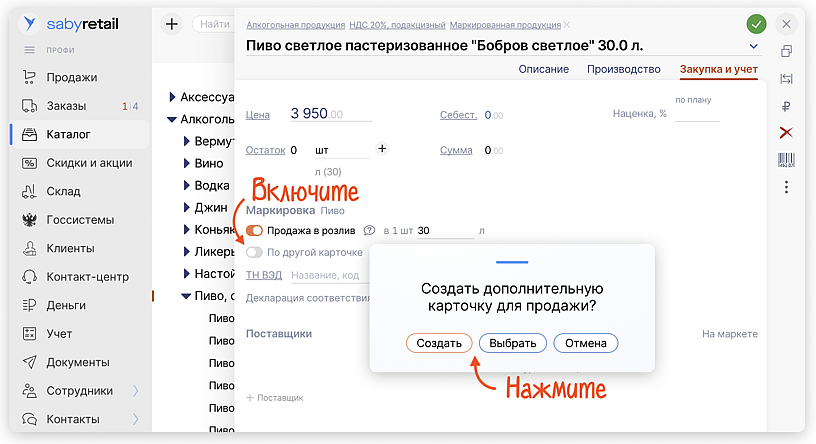Collapse the Алкоголь category in tree

click(172, 119)
